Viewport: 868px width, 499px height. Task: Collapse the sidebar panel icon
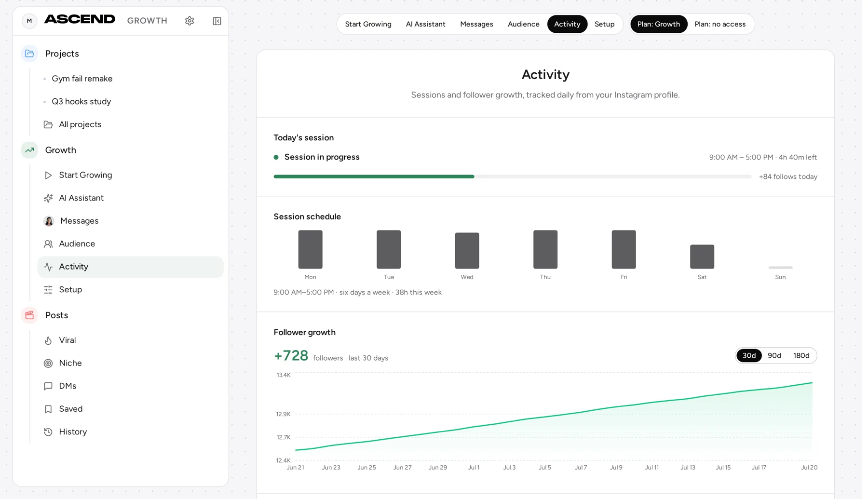click(217, 21)
